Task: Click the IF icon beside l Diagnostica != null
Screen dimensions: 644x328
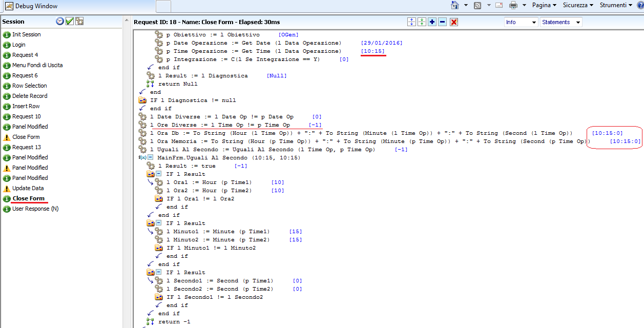Action: [142, 100]
